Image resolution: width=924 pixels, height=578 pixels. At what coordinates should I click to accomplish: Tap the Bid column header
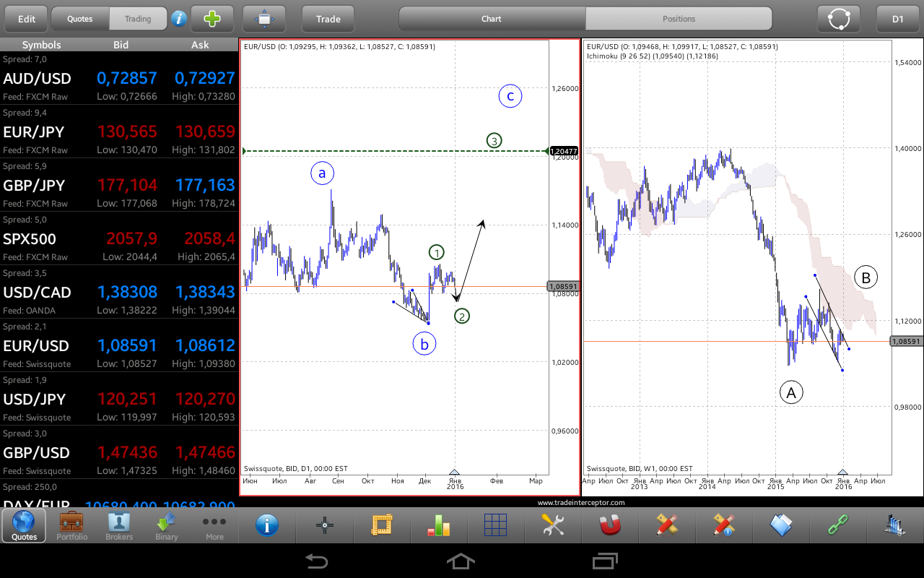pos(121,45)
